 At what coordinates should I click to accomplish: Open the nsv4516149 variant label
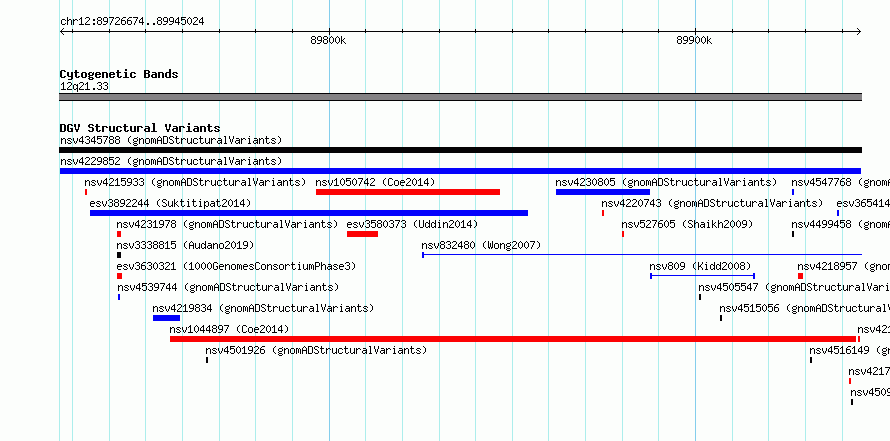pos(850,350)
